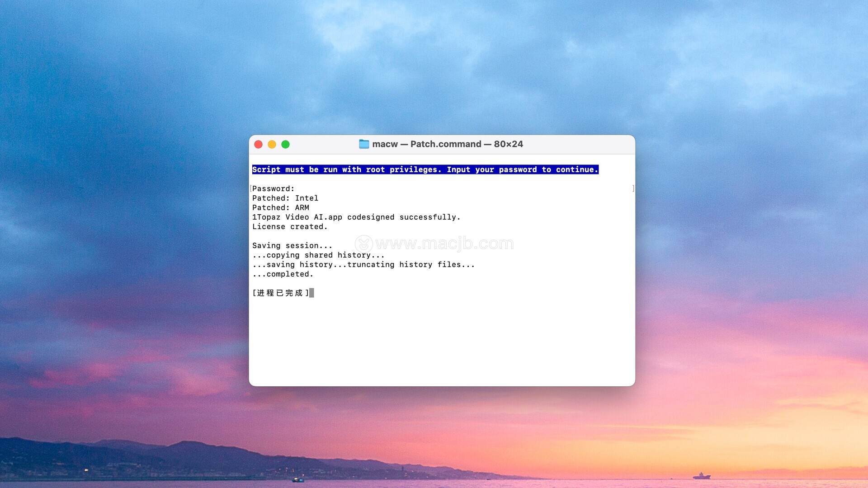This screenshot has width=868, height=488.
Task: Click the highlighted 'Script must be run with root privileges' line
Action: pyautogui.click(x=425, y=169)
